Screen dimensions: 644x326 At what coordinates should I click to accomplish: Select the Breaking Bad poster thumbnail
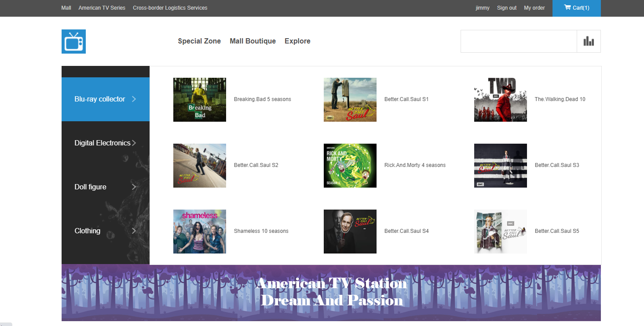pos(200,100)
